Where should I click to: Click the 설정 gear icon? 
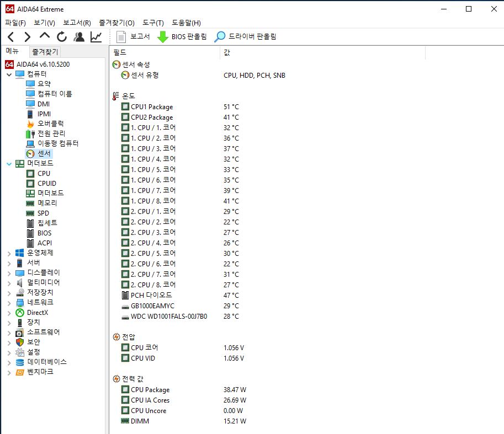(x=20, y=352)
